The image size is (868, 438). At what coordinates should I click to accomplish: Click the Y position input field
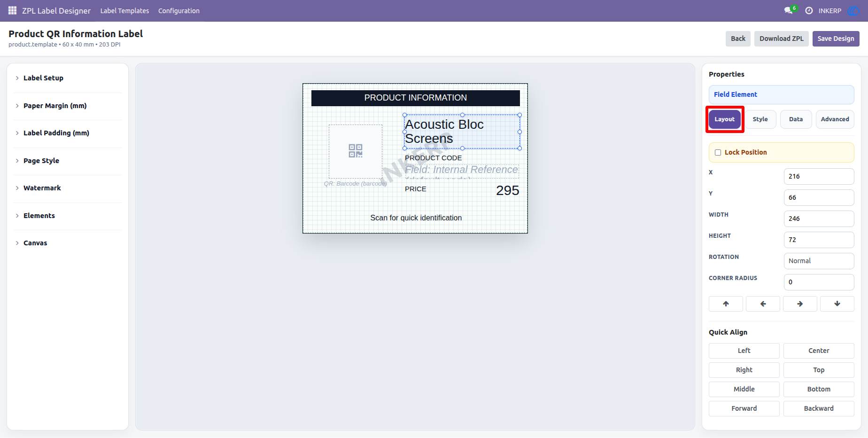tap(819, 197)
